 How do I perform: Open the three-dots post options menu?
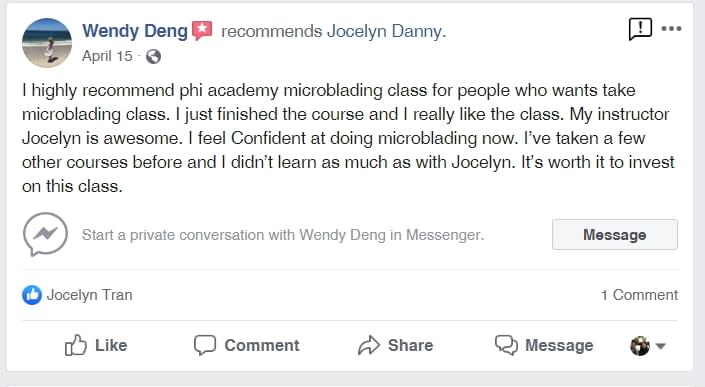[671, 29]
